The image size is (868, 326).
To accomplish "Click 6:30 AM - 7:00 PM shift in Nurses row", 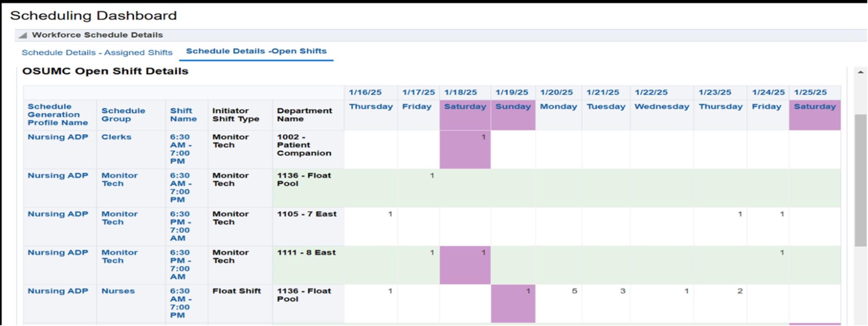I will pos(181,303).
